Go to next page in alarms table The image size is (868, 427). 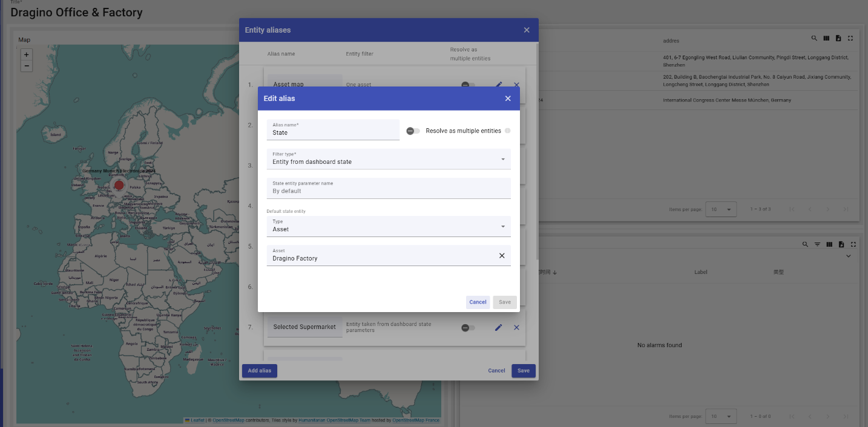coord(828,416)
